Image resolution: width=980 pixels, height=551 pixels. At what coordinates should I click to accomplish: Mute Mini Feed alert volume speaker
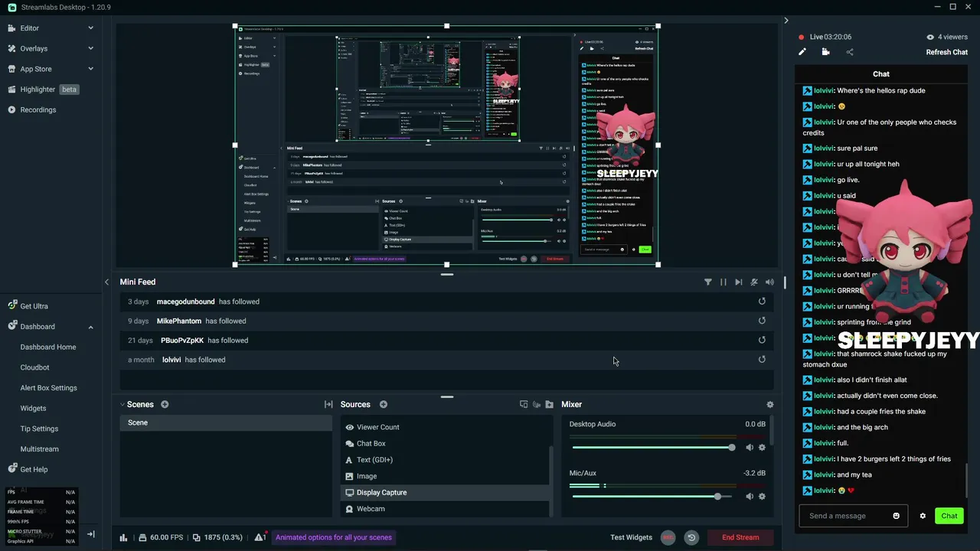[769, 282]
